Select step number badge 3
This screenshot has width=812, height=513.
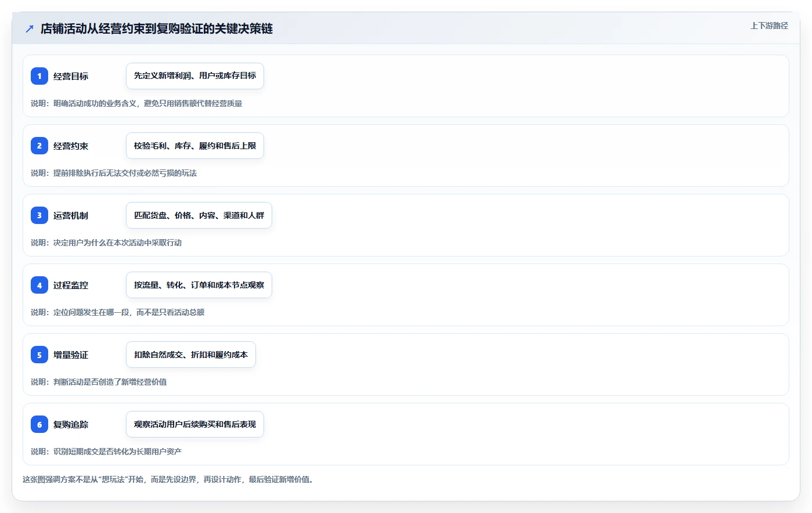(x=39, y=215)
